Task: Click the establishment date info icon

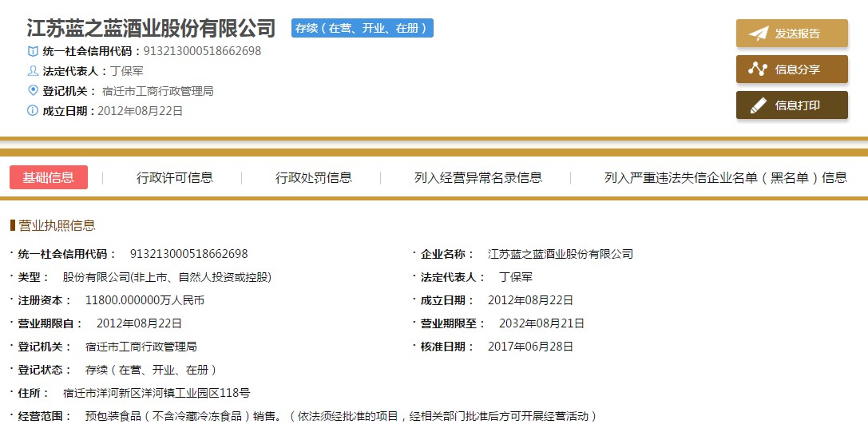Action: click(33, 111)
